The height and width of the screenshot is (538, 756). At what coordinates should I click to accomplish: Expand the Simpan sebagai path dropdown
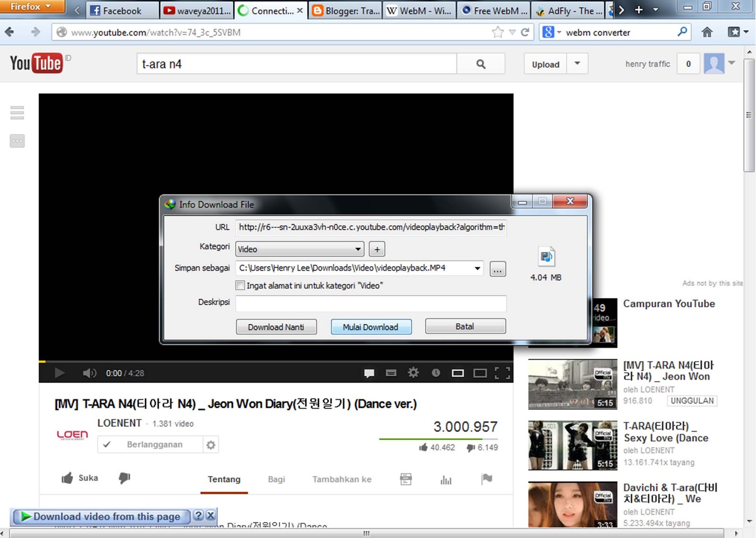tap(477, 268)
